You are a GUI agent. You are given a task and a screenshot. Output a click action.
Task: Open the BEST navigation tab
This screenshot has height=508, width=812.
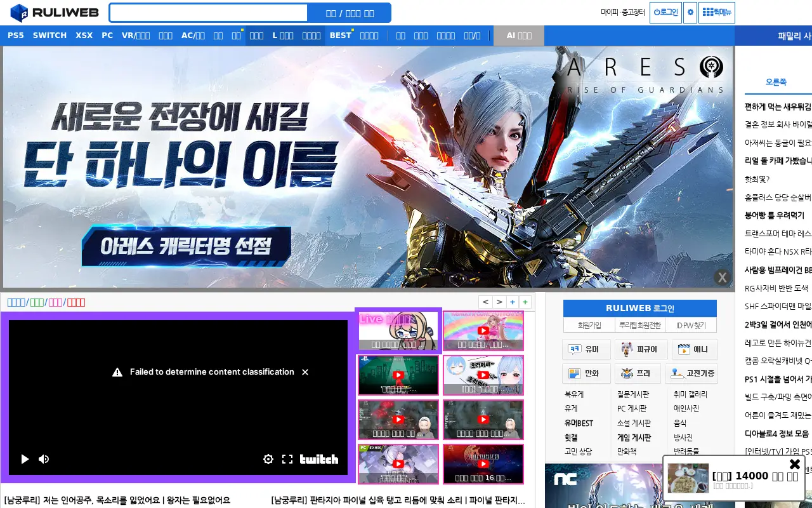click(341, 36)
